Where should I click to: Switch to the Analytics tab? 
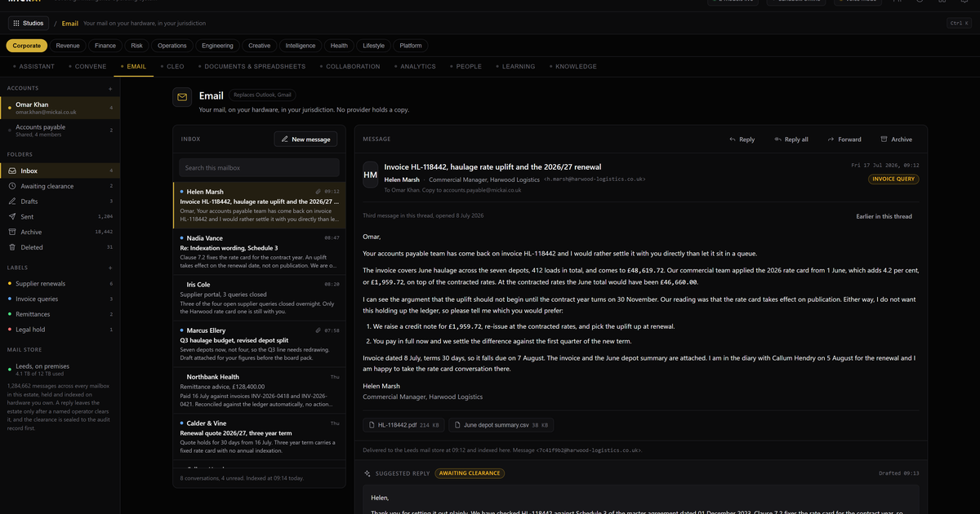(x=416, y=66)
